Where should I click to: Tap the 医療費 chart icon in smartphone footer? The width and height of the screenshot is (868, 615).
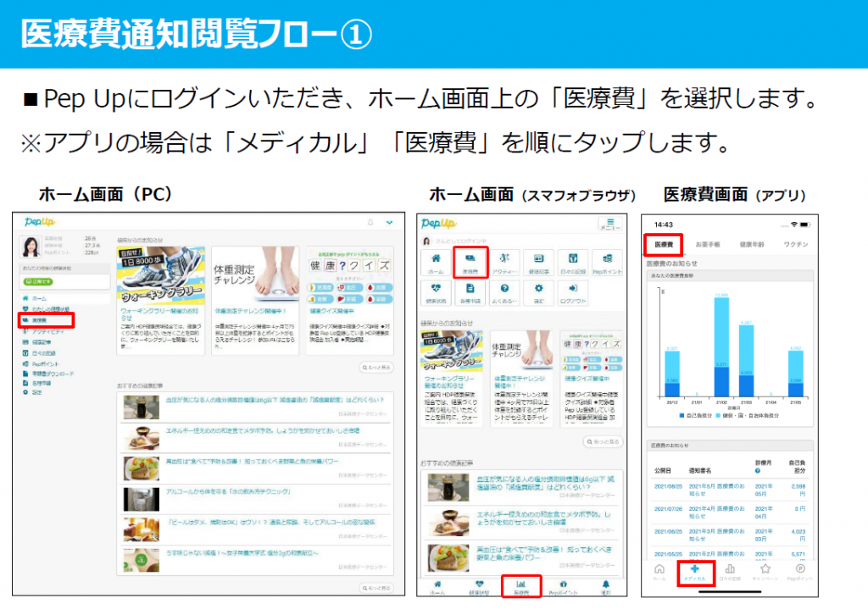[521, 586]
